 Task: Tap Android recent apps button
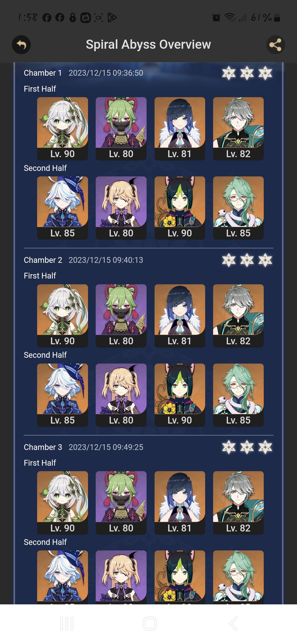tap(67, 624)
